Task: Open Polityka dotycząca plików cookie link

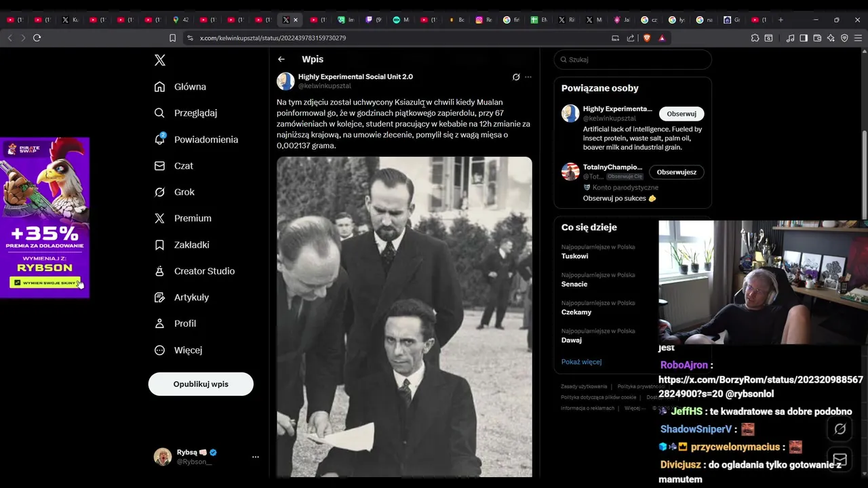Action: (598, 397)
